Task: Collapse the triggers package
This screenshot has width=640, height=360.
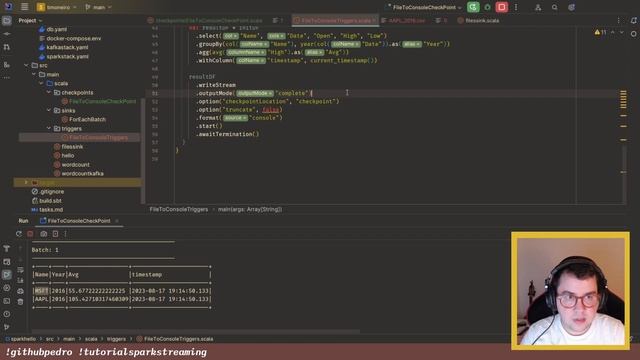Action: point(49,129)
